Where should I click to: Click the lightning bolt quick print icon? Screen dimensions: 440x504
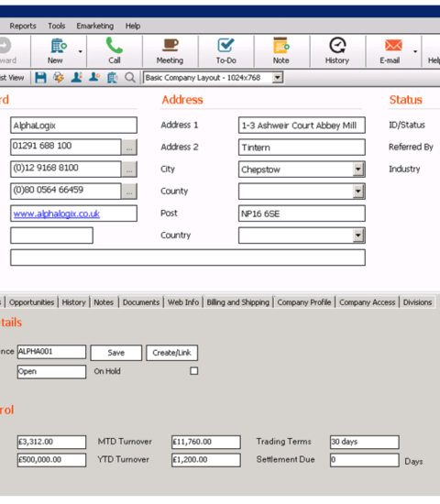click(x=59, y=78)
